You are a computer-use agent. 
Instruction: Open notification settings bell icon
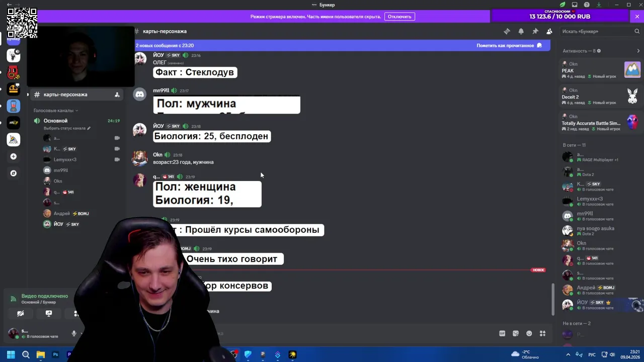pyautogui.click(x=521, y=31)
